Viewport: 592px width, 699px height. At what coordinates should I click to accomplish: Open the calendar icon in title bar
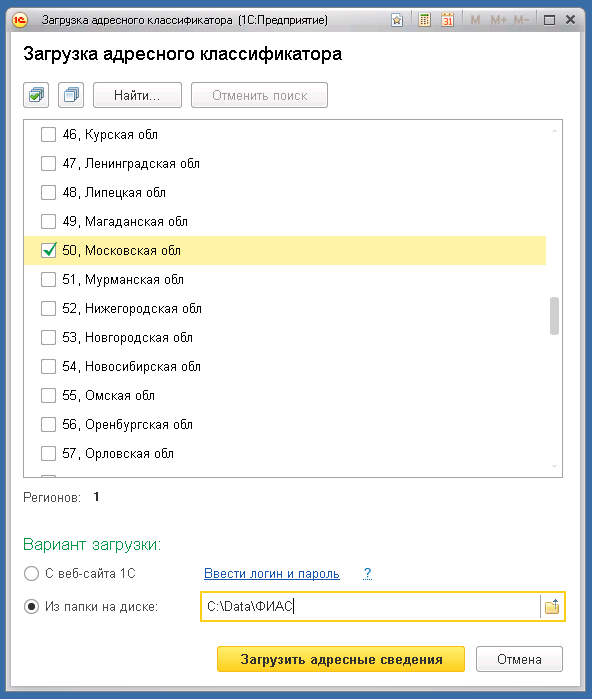(x=447, y=20)
